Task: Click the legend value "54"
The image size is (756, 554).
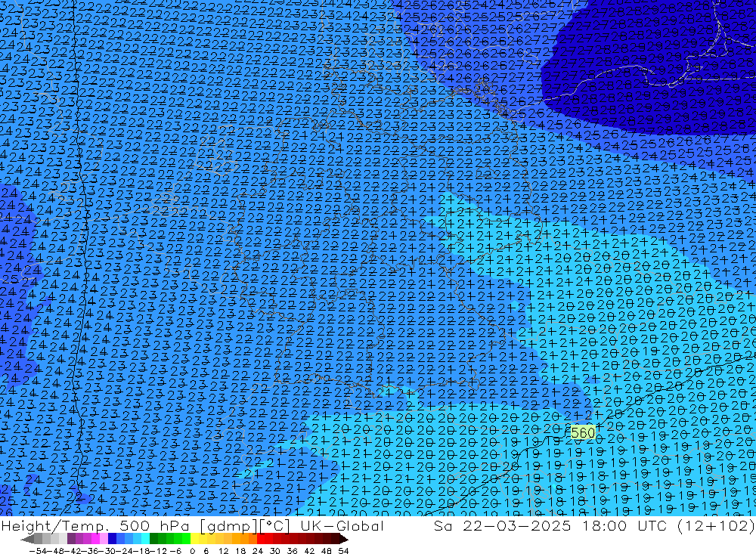Action: [x=343, y=551]
